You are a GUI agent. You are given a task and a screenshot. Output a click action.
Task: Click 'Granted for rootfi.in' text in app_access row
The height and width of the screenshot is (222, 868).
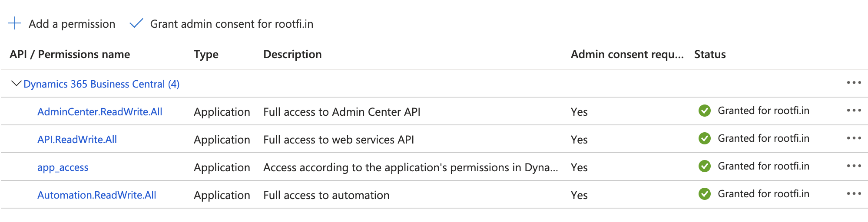764,166
